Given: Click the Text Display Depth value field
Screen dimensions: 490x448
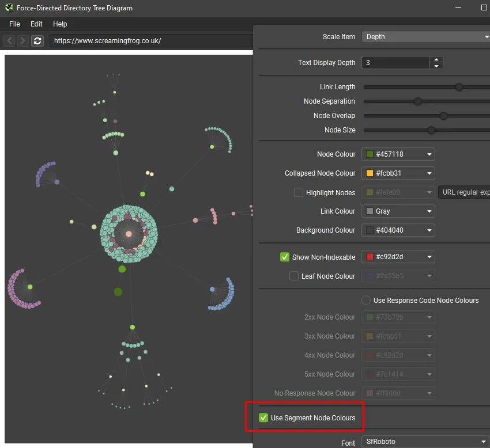Looking at the screenshot, I should pyautogui.click(x=395, y=63).
